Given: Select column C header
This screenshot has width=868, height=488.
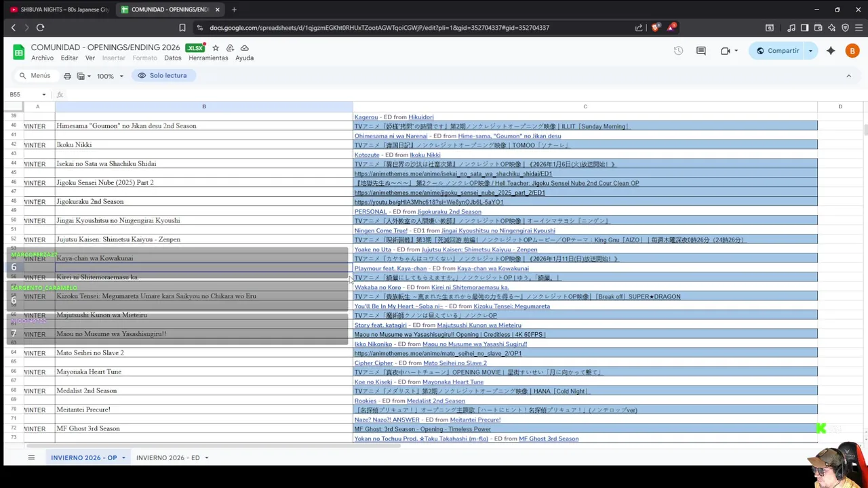Looking at the screenshot, I should click(585, 106).
